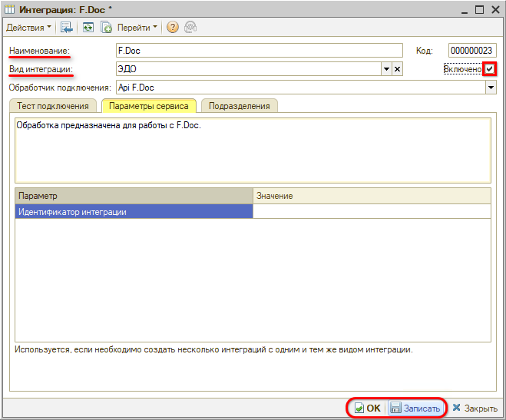The width and height of the screenshot is (506, 420).
Task: Click the find-in-list toolbar icon
Action: click(67, 28)
